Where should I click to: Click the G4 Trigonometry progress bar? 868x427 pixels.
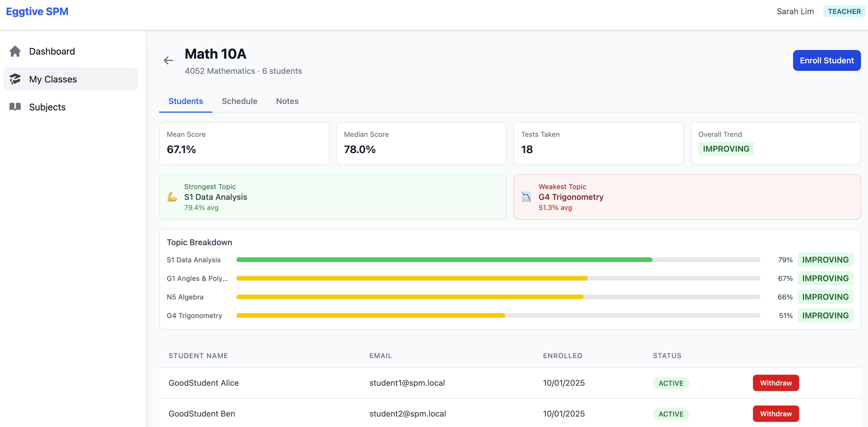click(498, 315)
